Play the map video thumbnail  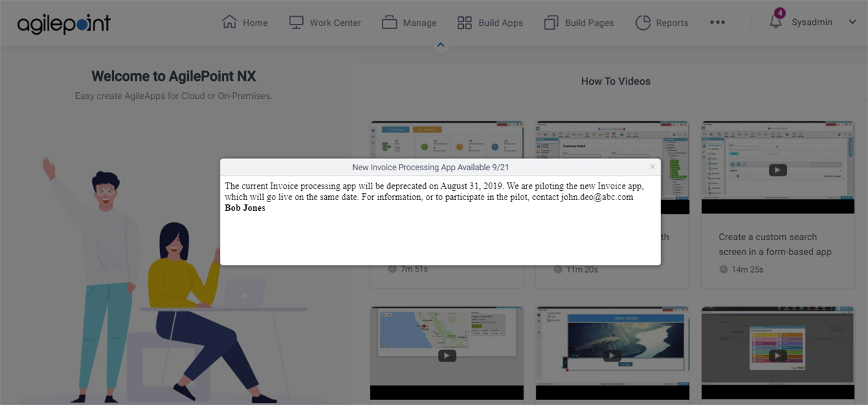tap(447, 355)
